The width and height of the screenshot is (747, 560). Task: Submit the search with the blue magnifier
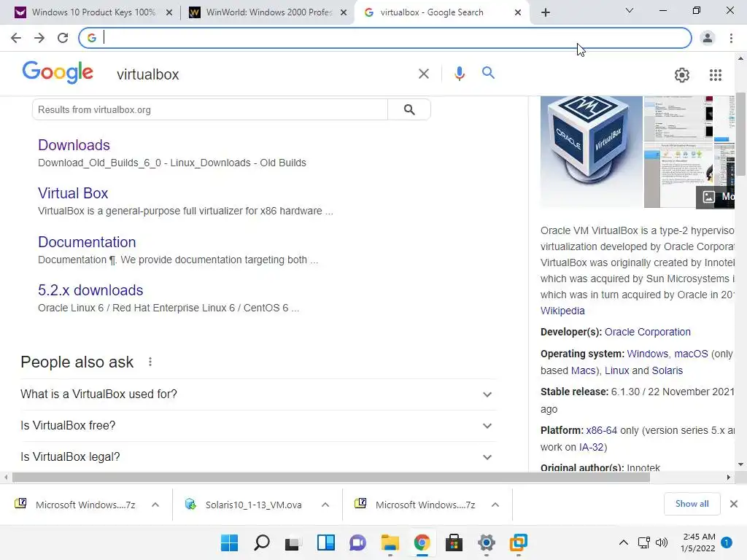[x=488, y=73]
